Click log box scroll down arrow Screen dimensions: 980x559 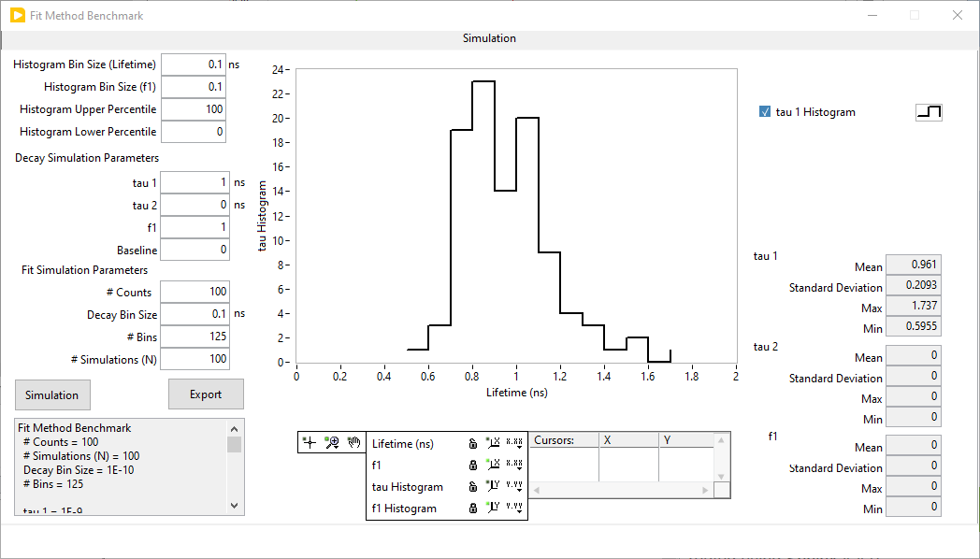(235, 506)
